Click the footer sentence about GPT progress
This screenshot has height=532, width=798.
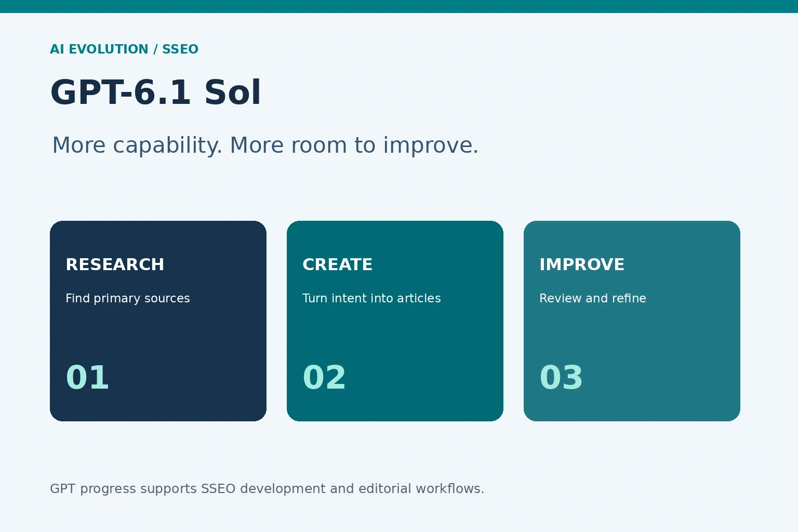(x=267, y=489)
